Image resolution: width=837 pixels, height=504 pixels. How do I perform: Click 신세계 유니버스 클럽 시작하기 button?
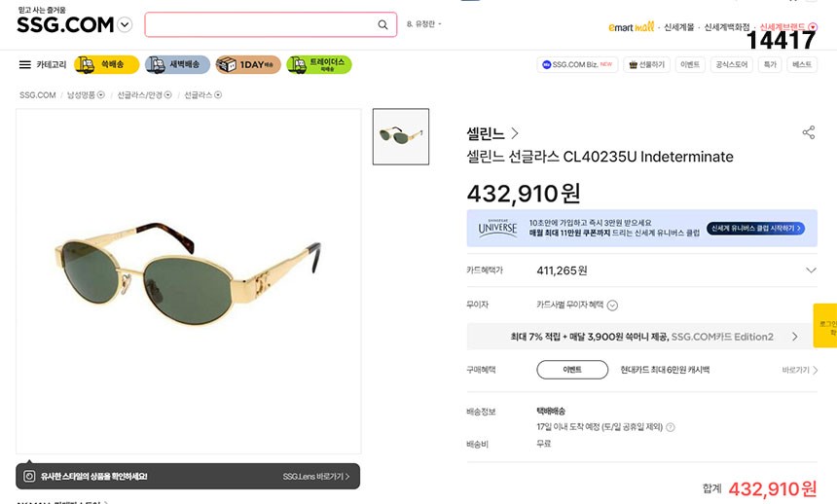tap(755, 229)
